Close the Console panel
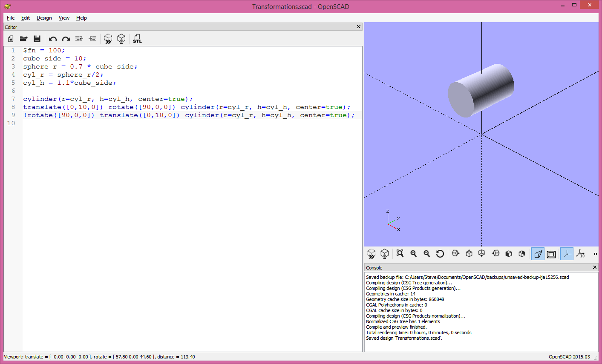The width and height of the screenshot is (602, 364). coord(594,267)
